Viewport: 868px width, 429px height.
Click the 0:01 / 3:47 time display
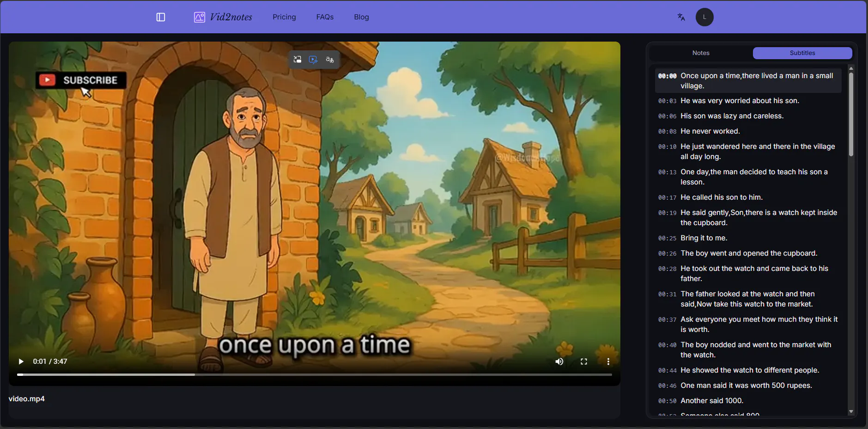coord(50,362)
